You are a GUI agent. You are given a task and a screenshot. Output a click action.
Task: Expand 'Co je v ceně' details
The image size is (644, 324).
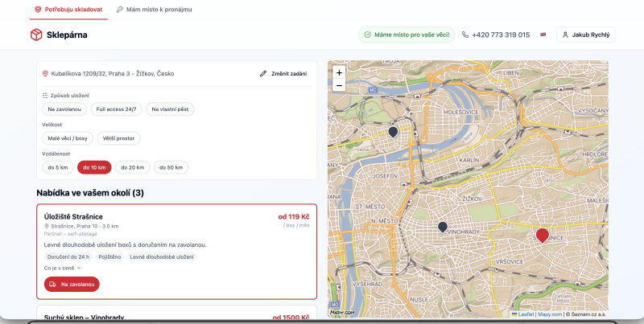[x=63, y=268]
